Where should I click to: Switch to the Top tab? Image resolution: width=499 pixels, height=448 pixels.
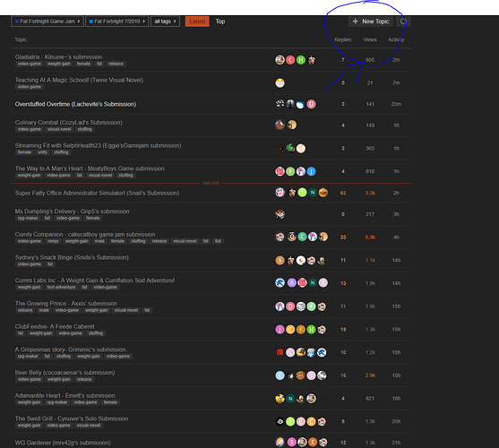220,22
